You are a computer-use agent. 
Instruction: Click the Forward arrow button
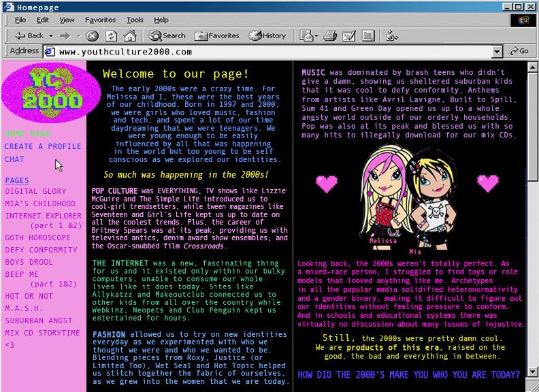[65, 36]
